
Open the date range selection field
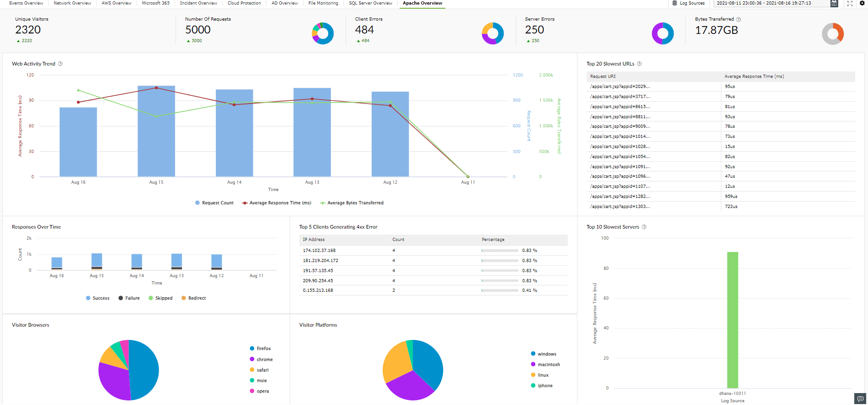click(770, 3)
